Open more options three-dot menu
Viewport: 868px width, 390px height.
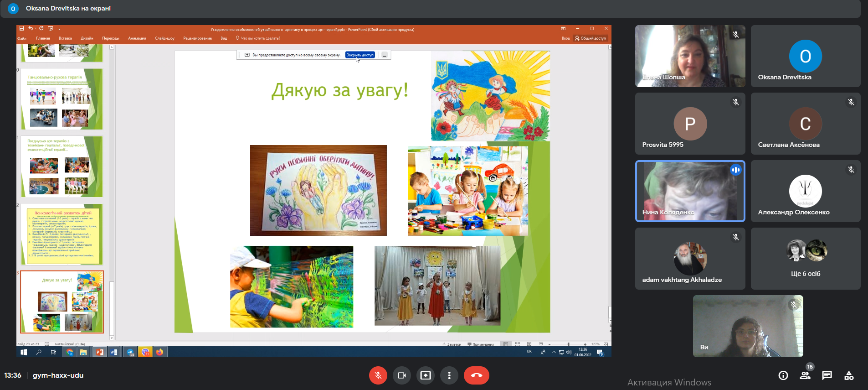[x=449, y=375]
